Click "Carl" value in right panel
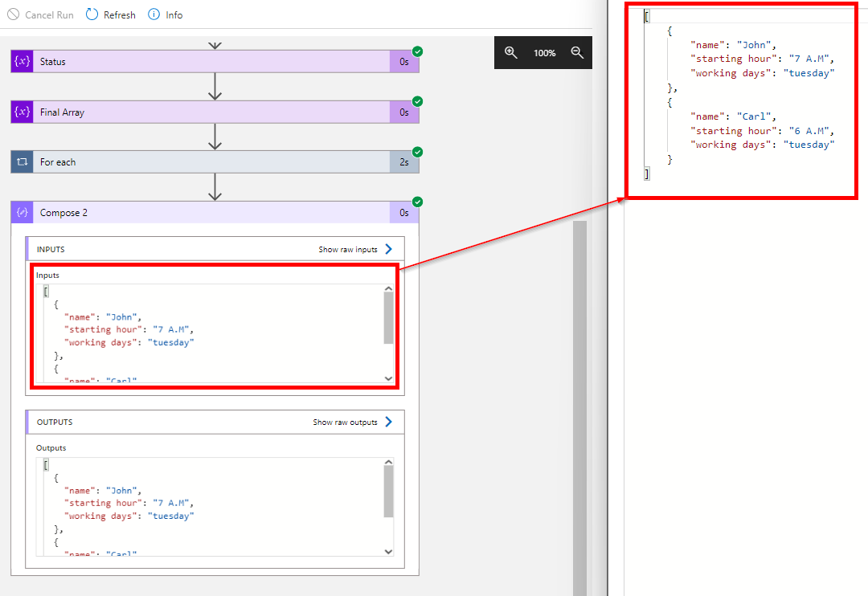868x596 pixels. coord(754,116)
